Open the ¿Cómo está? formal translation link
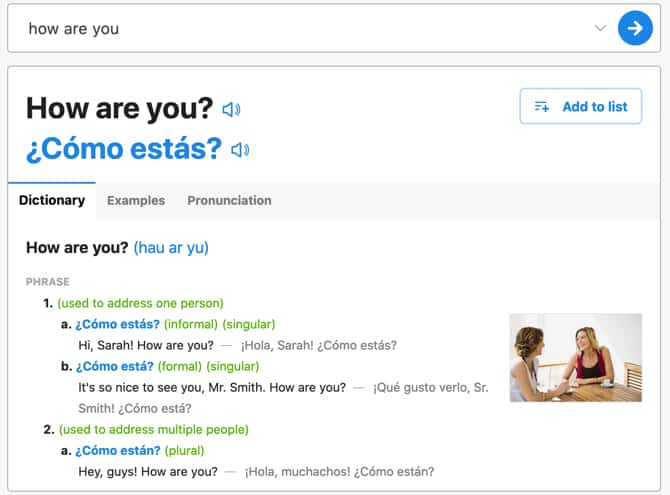670x495 pixels. click(x=115, y=367)
